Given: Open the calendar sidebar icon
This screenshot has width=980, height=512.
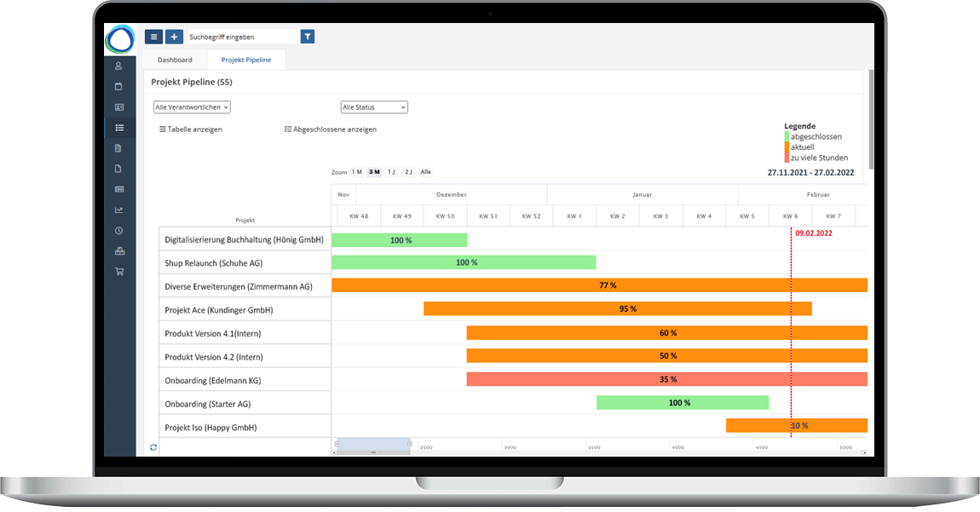Looking at the screenshot, I should tap(118, 86).
